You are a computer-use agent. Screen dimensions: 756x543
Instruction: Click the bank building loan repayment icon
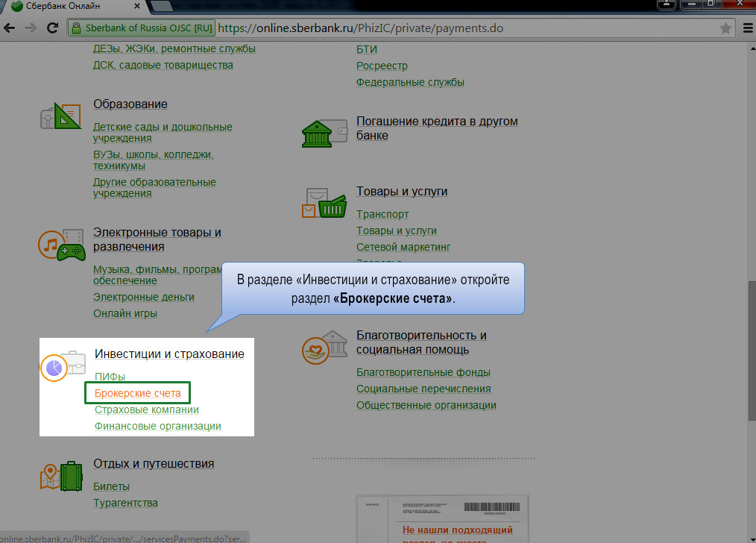tap(324, 132)
